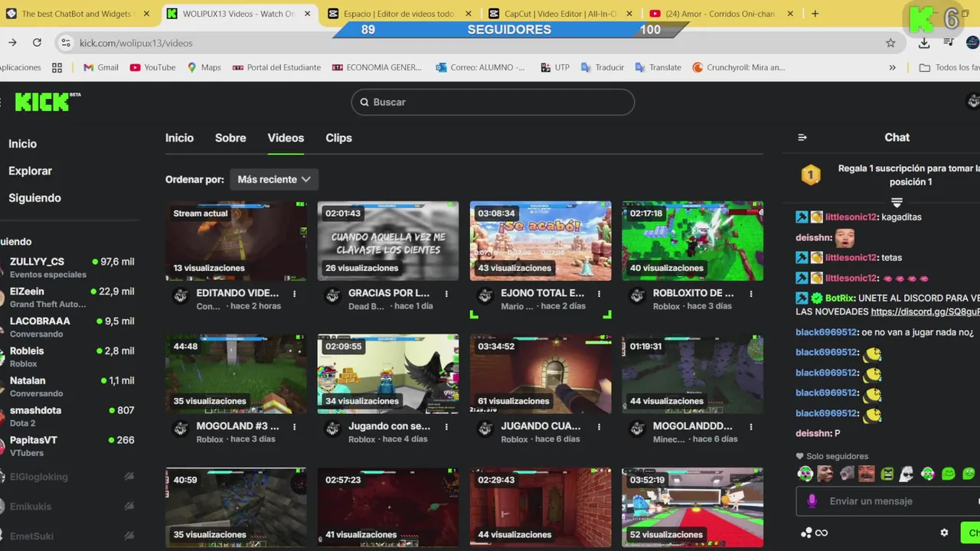The height and width of the screenshot is (551, 980).
Task: Open the Maps bookmark
Action: tap(204, 67)
